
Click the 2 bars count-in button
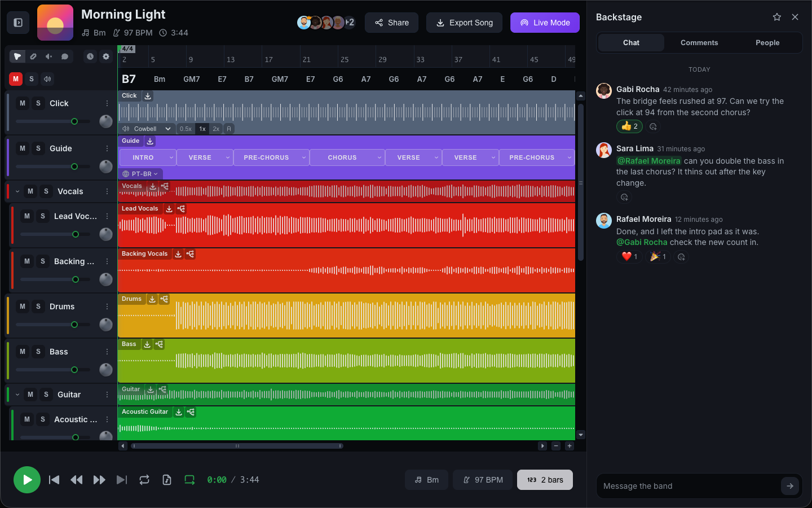[x=545, y=480]
